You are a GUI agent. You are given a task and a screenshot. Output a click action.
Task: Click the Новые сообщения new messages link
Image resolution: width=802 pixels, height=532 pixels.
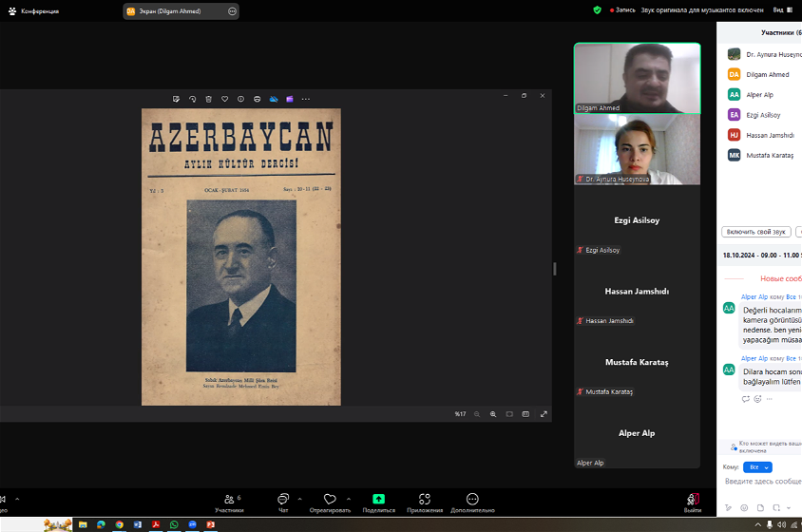780,278
